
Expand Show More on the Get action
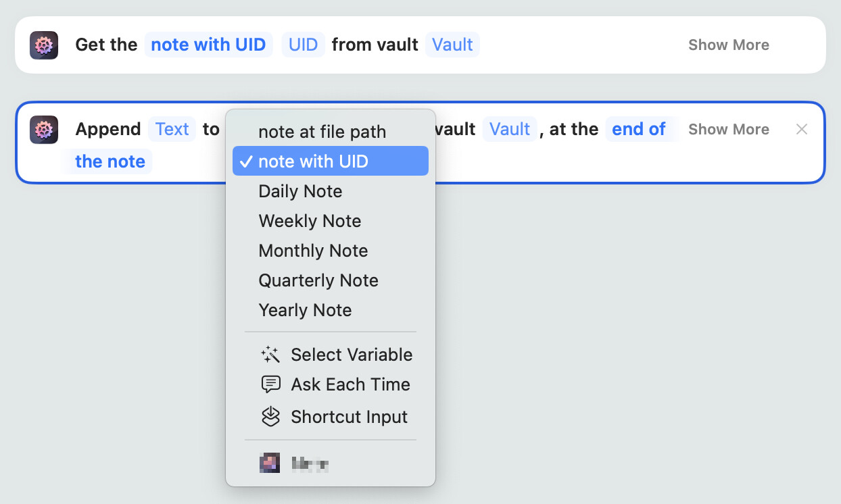[x=728, y=45]
